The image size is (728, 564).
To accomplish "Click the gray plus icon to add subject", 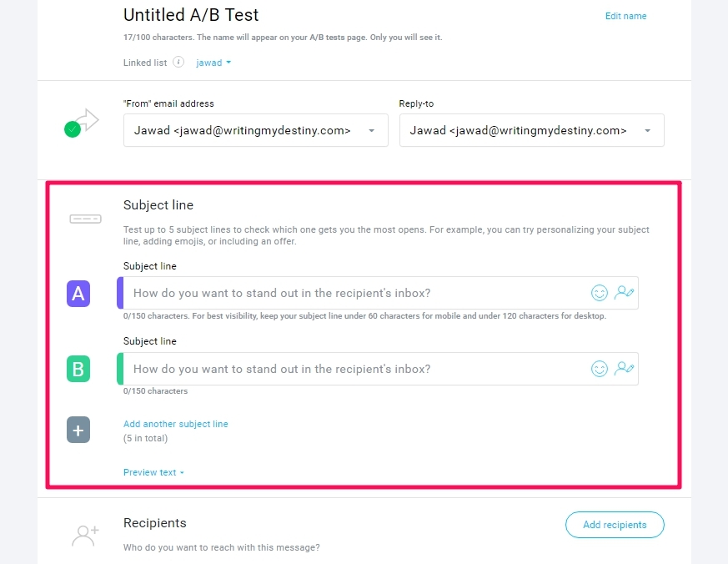I will (x=78, y=430).
